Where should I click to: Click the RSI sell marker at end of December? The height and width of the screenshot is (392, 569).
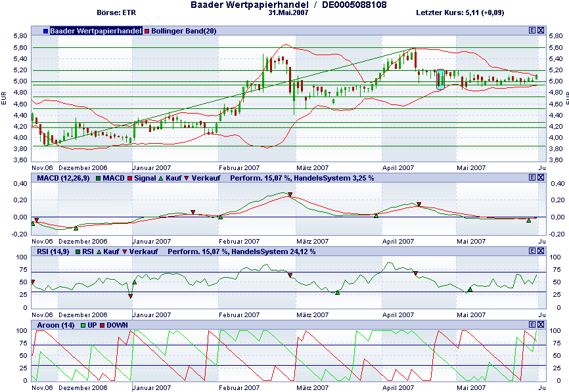click(x=131, y=296)
